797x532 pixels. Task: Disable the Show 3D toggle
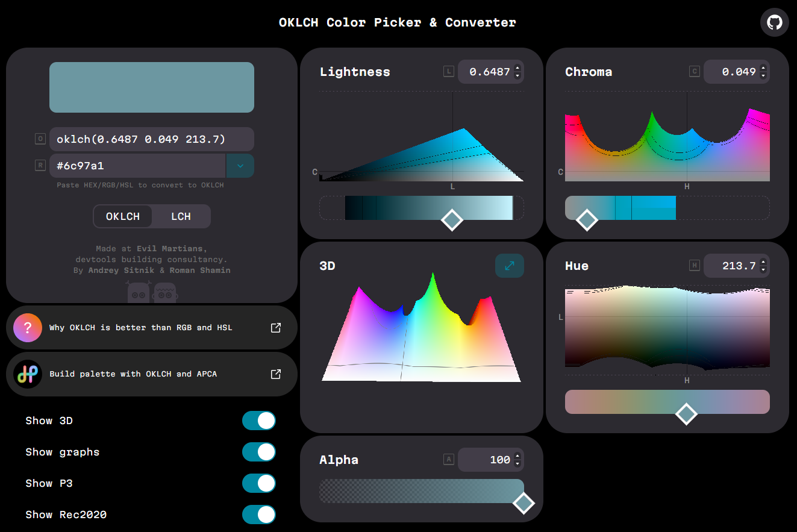point(258,421)
